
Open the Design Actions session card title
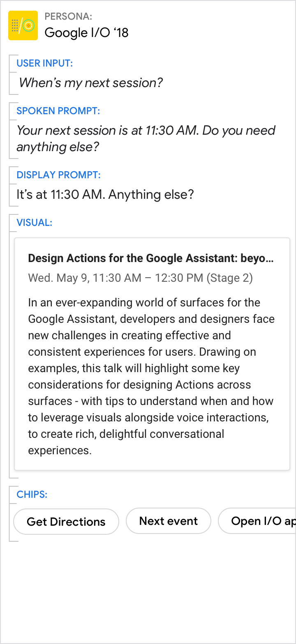coord(150,258)
